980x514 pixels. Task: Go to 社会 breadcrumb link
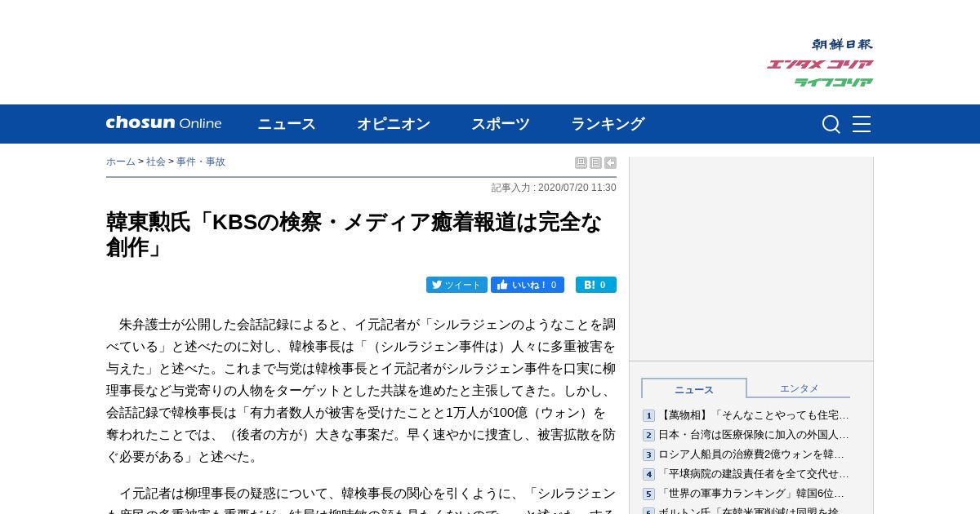(156, 162)
